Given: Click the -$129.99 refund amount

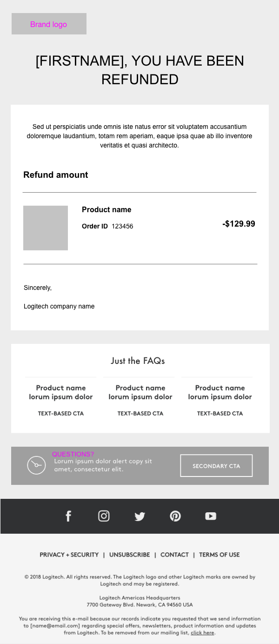Looking at the screenshot, I should 239,224.
